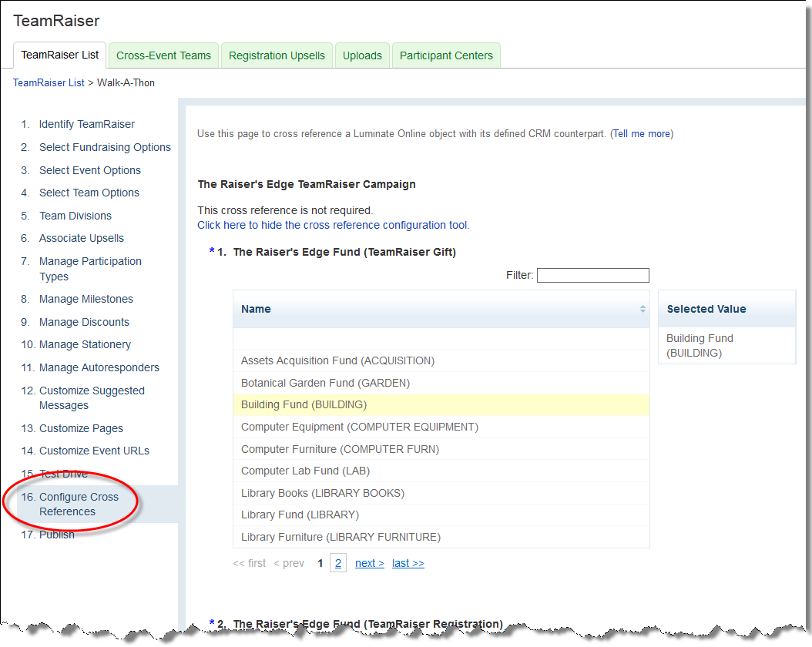The width and height of the screenshot is (812, 647).
Task: Switch to the TeamRaiser List tab
Action: tap(59, 55)
